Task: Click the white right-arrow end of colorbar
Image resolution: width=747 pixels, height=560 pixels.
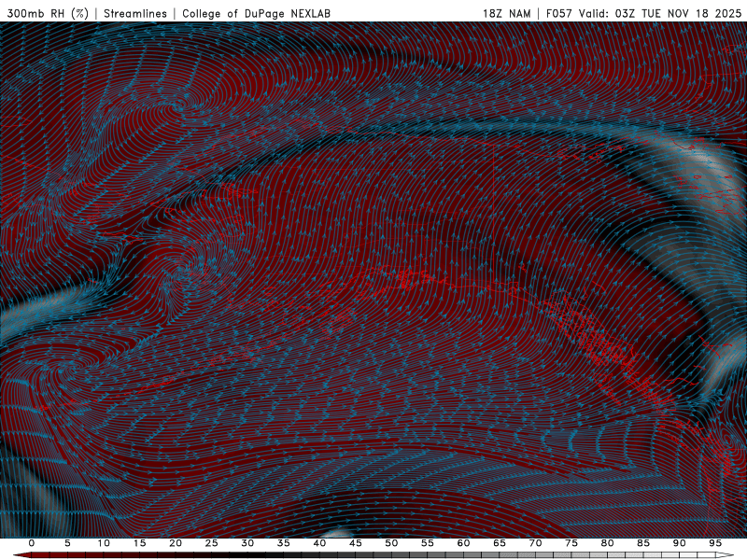Action: click(x=725, y=555)
